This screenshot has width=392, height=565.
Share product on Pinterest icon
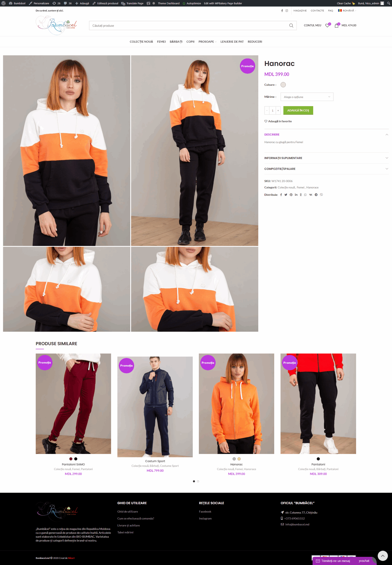(x=291, y=195)
